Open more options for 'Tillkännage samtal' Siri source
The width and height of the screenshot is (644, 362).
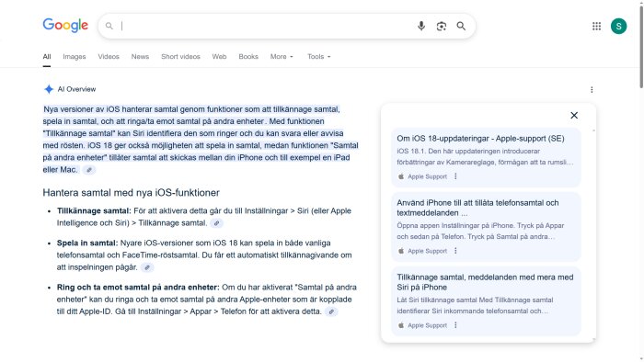pos(455,325)
